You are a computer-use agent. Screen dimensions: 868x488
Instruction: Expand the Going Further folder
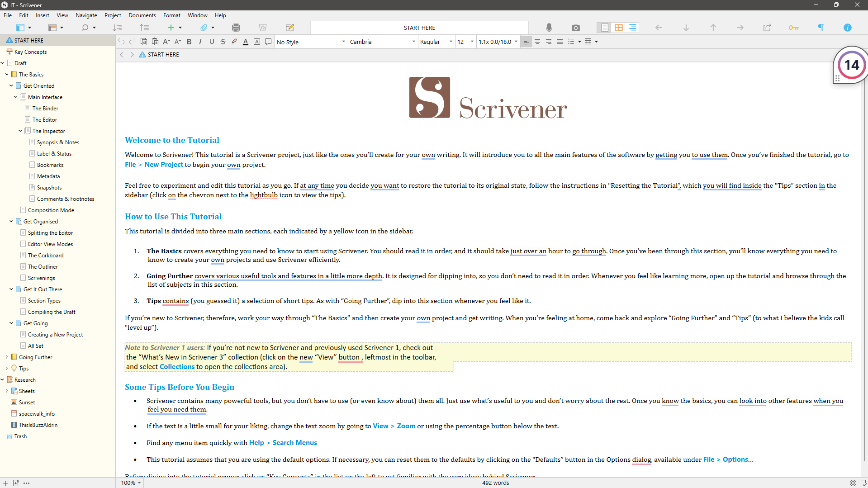7,357
